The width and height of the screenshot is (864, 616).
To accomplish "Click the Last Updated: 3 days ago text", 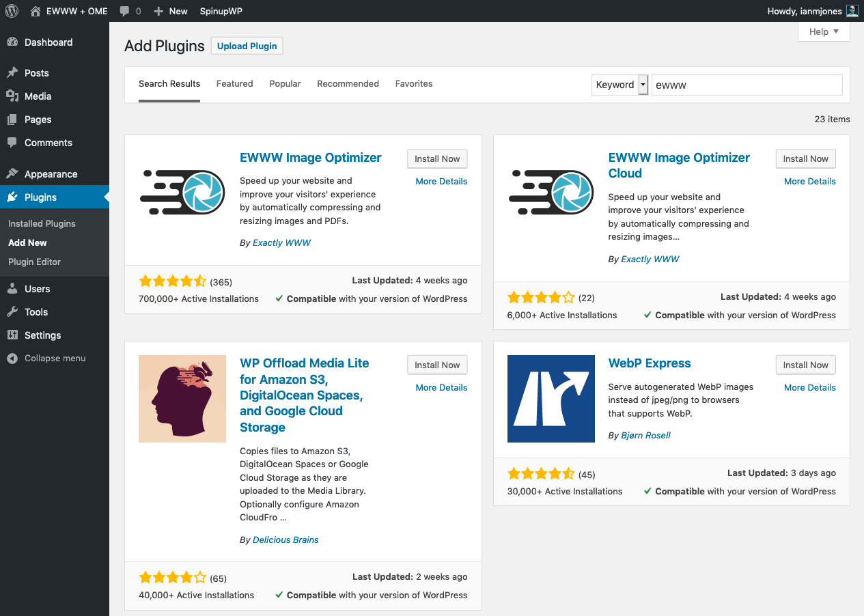I will coord(781,473).
